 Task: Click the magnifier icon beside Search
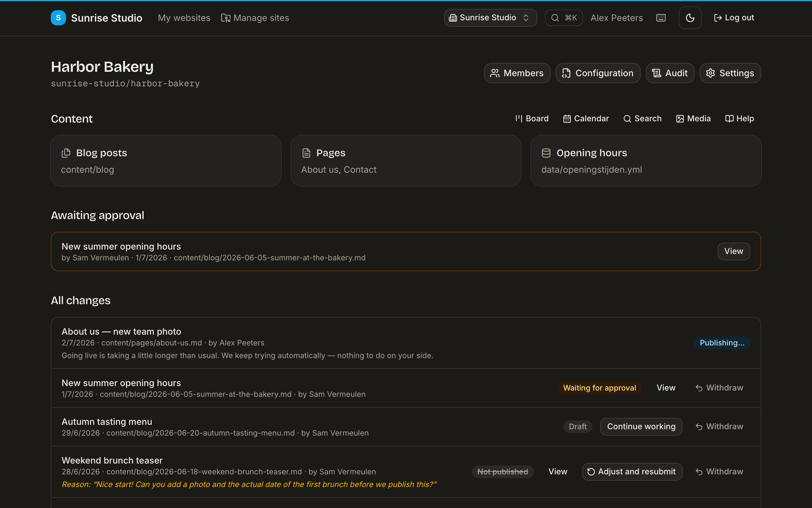pyautogui.click(x=627, y=119)
